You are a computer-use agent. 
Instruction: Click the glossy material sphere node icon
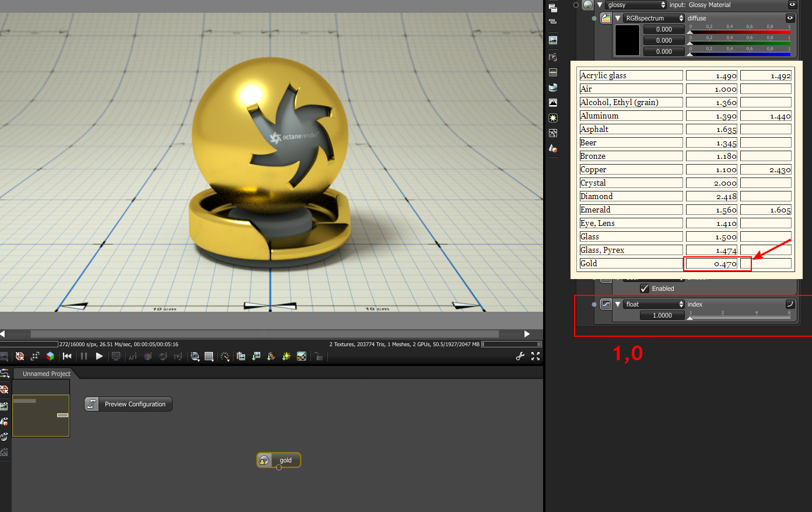tap(588, 5)
